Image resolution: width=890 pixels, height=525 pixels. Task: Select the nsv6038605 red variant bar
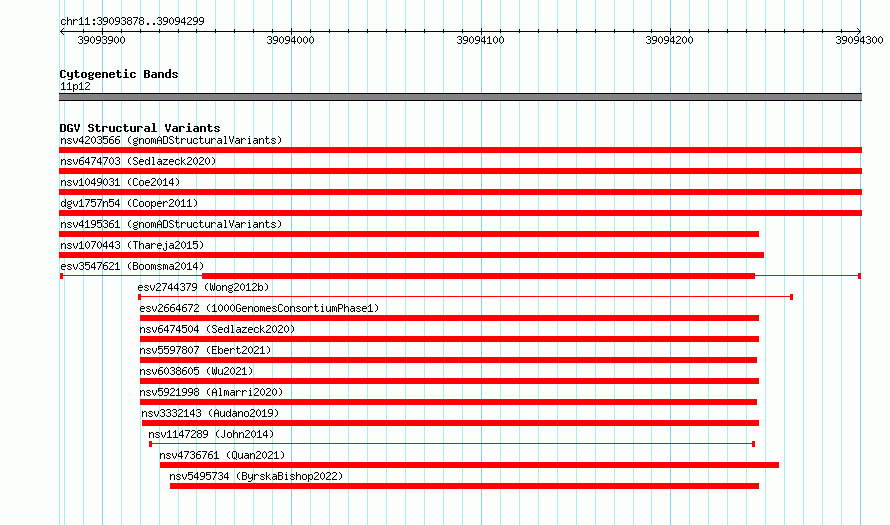(450, 381)
